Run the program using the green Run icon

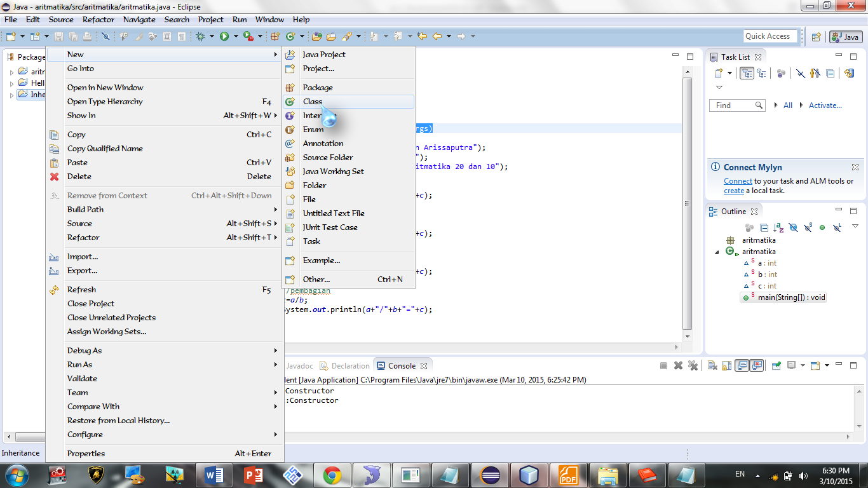click(224, 36)
